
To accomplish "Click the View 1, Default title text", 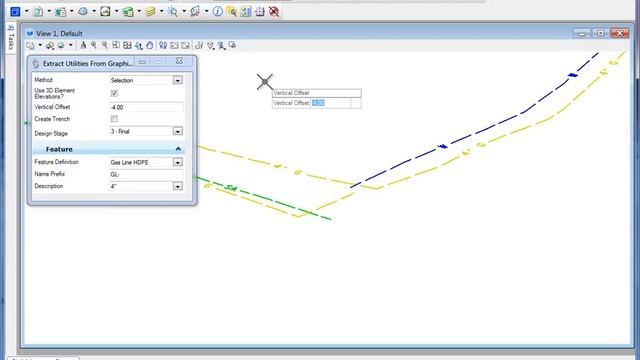I will pyautogui.click(x=59, y=33).
